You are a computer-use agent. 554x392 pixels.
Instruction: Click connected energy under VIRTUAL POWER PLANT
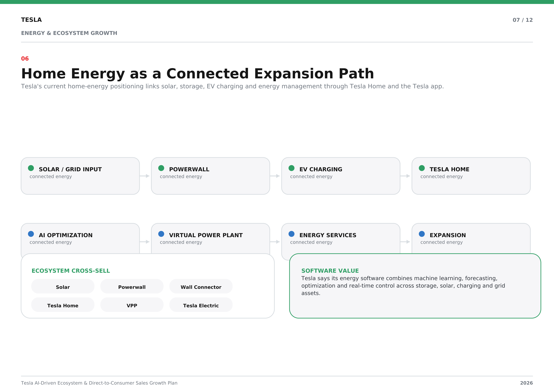tap(181, 242)
